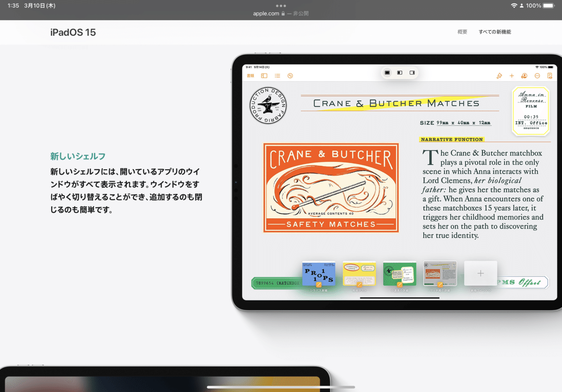Select the matchbox document thumbnail in shelf
Image resolution: width=562 pixels, height=392 pixels.
440,274
